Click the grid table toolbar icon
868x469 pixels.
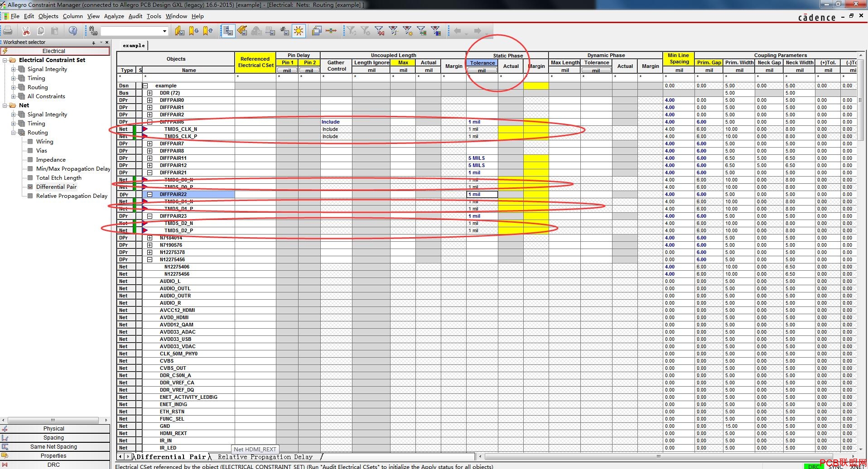pyautogui.click(x=270, y=31)
